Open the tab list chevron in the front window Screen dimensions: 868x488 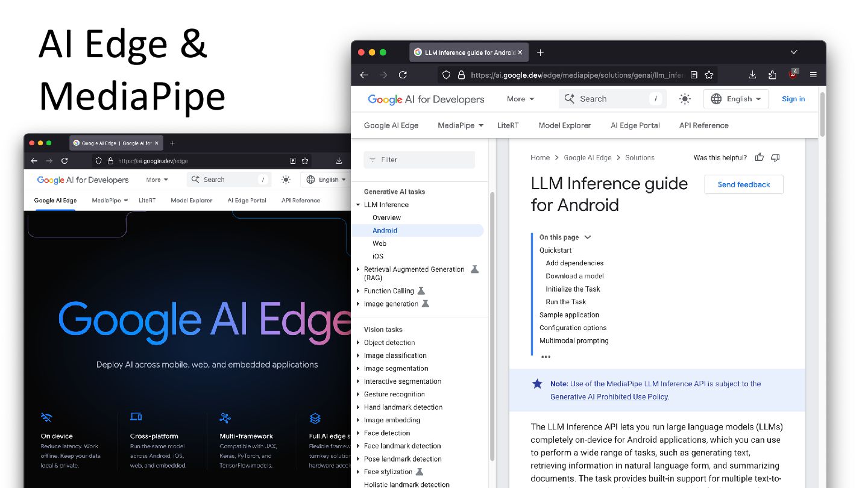coord(794,52)
